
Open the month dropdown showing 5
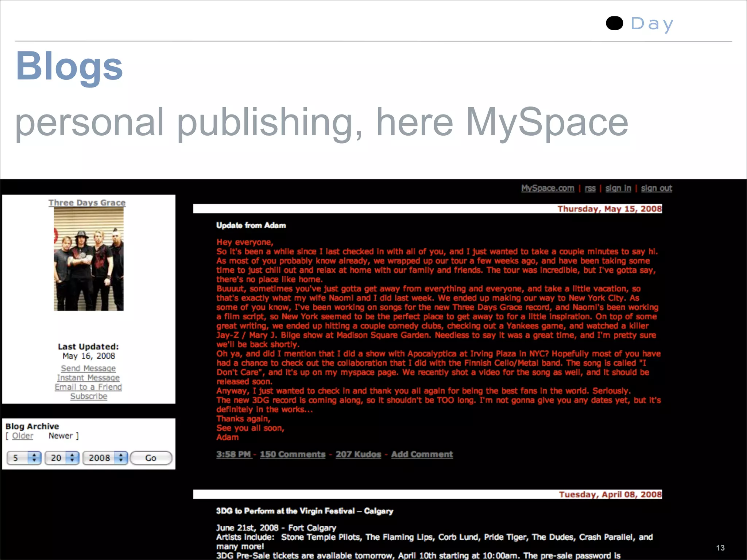(24, 458)
